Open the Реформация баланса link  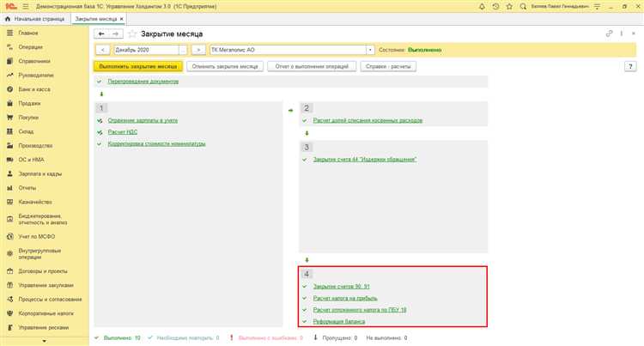[x=339, y=322]
